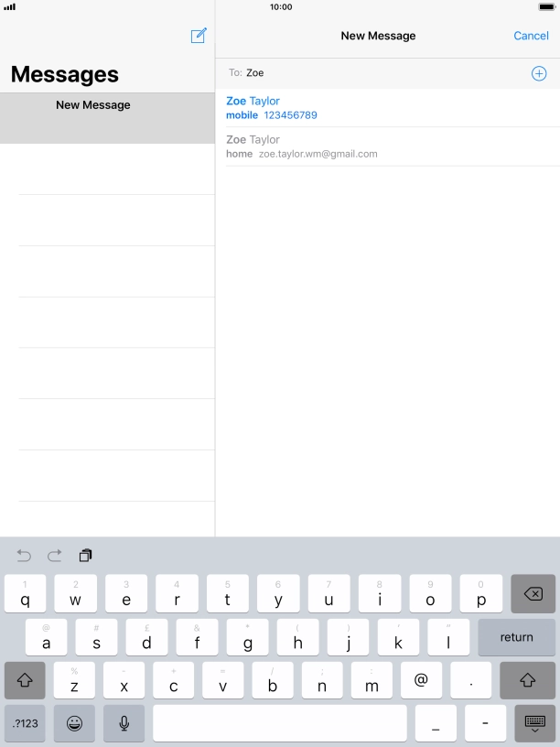This screenshot has width=560, height=747.
Task: Tap the undo arrow on keyboard toolbar
Action: [25, 556]
